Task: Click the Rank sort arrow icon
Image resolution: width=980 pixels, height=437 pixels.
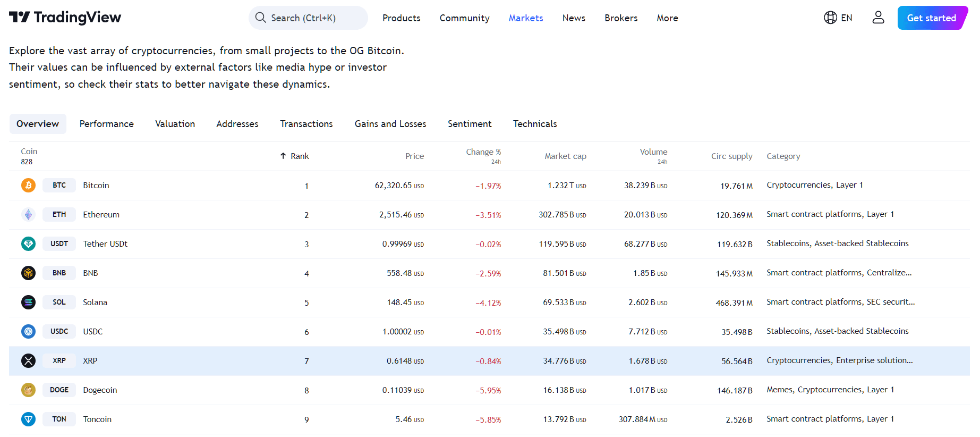Action: (283, 156)
